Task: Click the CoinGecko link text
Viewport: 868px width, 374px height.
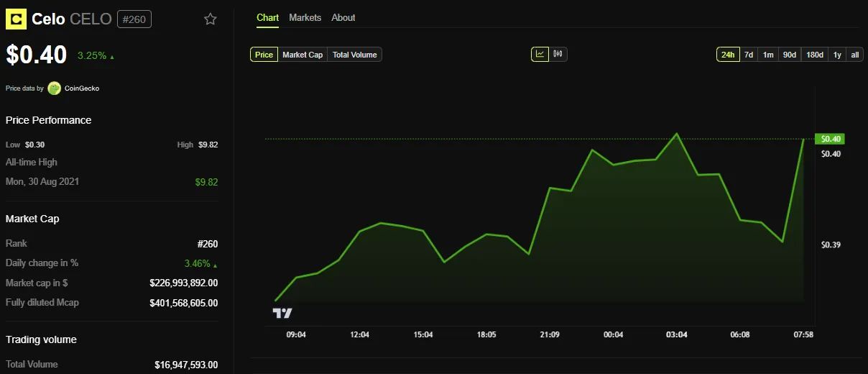Action: pyautogui.click(x=82, y=88)
